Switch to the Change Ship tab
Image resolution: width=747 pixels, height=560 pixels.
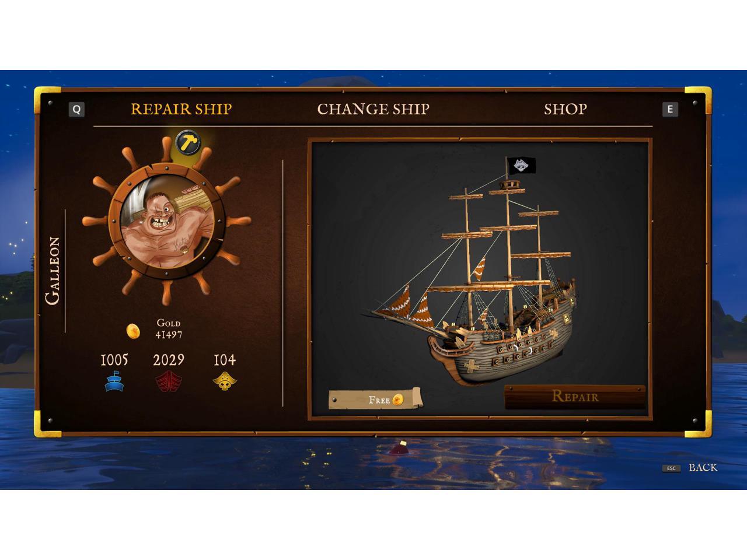[373, 109]
